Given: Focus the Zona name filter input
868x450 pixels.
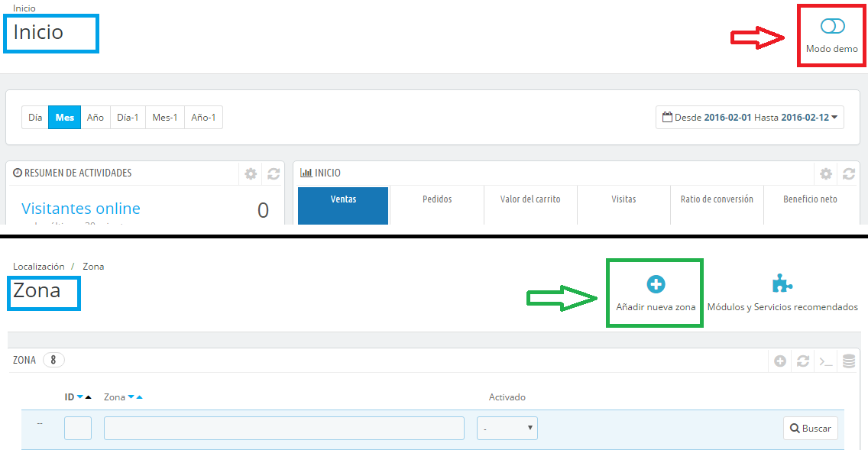Looking at the screenshot, I should [284, 428].
